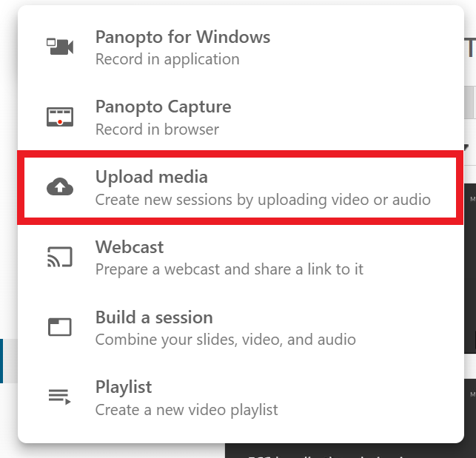This screenshot has height=458, width=476.
Task: Select the Panopto for Windows title
Action: (183, 37)
